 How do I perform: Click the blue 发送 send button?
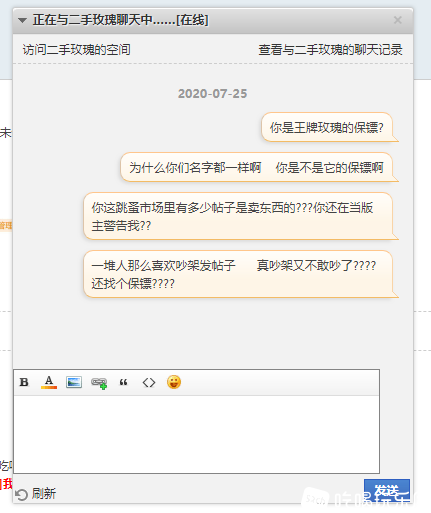pyautogui.click(x=387, y=491)
